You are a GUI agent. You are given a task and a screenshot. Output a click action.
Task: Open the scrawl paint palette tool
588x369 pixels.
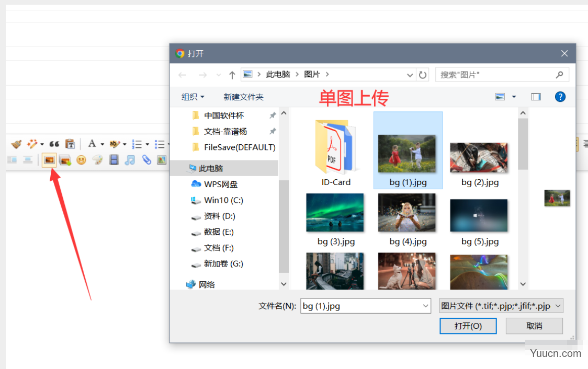(97, 160)
